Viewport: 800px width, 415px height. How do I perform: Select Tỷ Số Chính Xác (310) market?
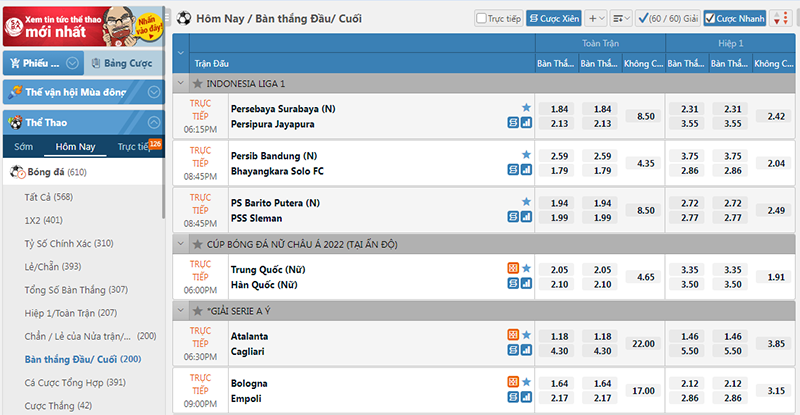point(68,243)
